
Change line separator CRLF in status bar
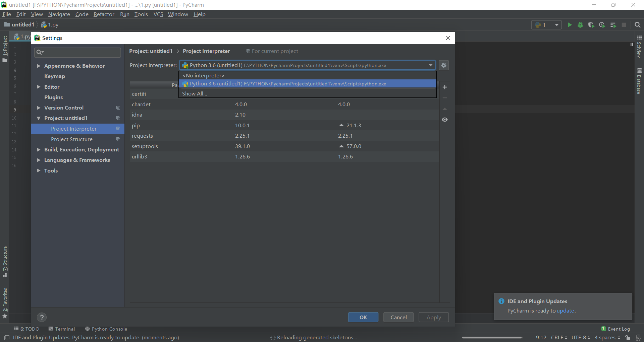(x=559, y=338)
